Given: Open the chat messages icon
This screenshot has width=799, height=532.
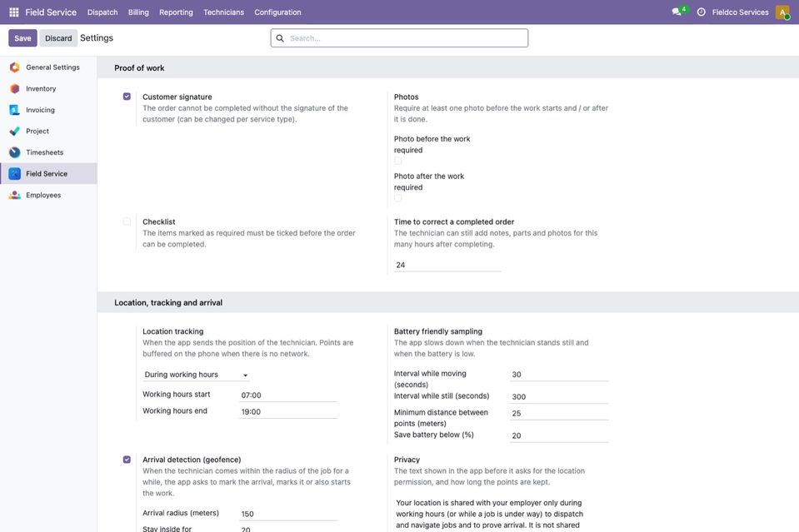Looking at the screenshot, I should pyautogui.click(x=677, y=12).
